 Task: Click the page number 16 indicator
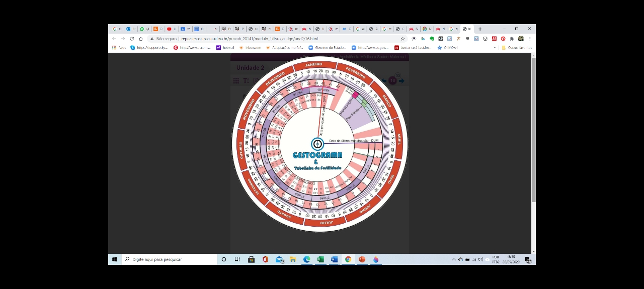(x=393, y=80)
